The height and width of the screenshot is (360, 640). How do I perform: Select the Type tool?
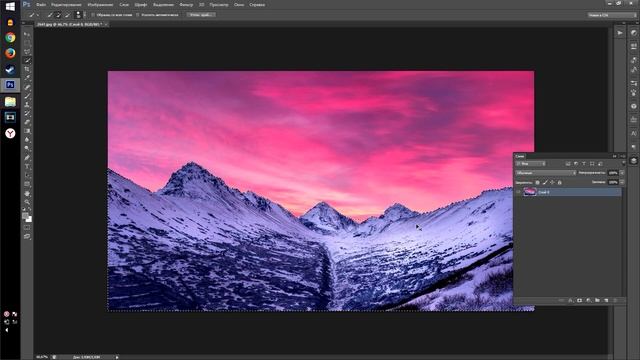click(x=27, y=167)
